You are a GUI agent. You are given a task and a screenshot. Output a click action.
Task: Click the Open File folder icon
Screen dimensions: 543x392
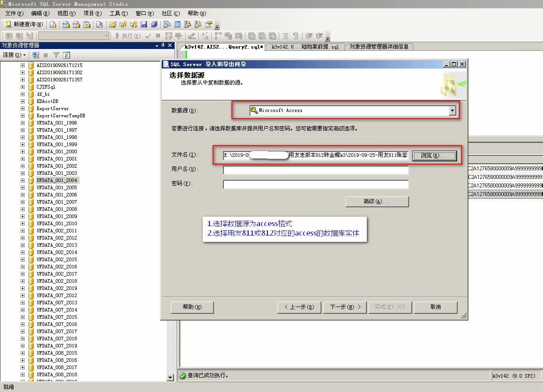[x=113, y=24]
